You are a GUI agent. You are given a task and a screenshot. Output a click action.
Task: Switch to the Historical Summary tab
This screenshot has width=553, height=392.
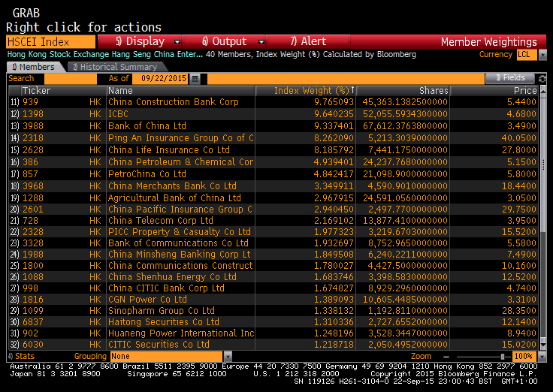click(x=115, y=67)
